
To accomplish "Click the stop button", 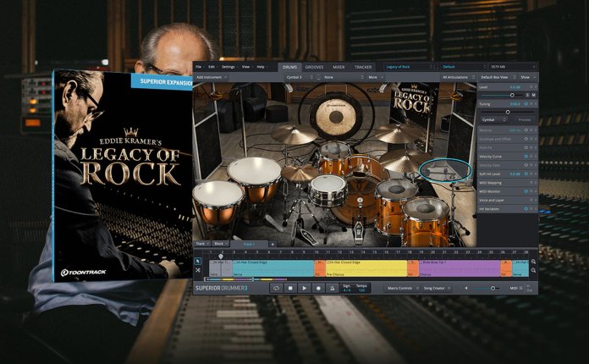I will [290, 288].
